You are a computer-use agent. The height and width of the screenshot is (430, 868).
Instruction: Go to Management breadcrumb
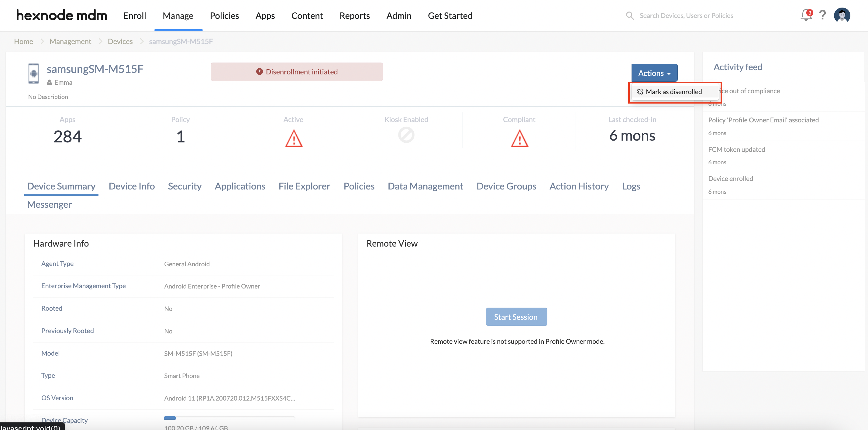pos(70,41)
